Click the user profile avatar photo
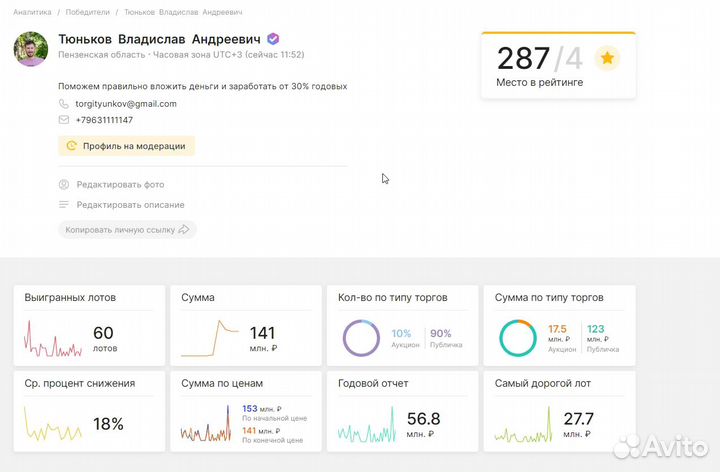Screen dimensions: 720x472 [x=30, y=49]
